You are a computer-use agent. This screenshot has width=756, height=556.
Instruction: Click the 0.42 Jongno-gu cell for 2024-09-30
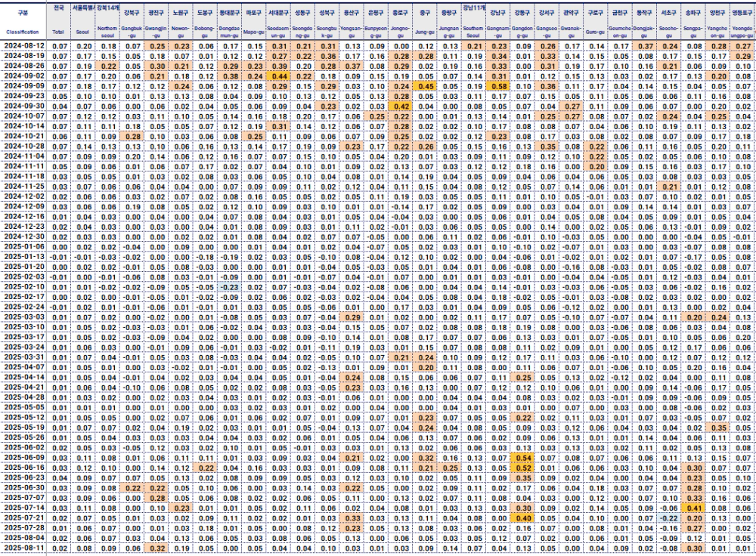(x=401, y=107)
